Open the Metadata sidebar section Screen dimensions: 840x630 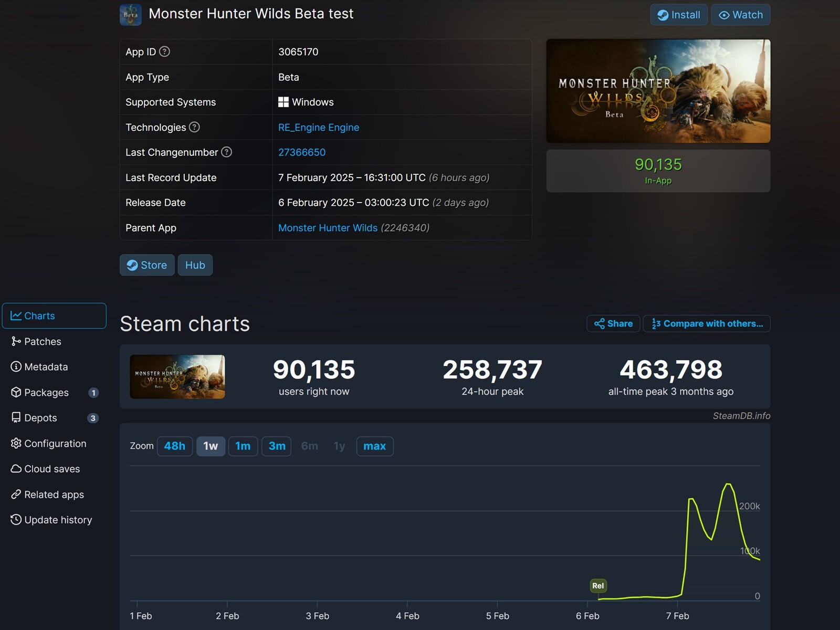54,367
